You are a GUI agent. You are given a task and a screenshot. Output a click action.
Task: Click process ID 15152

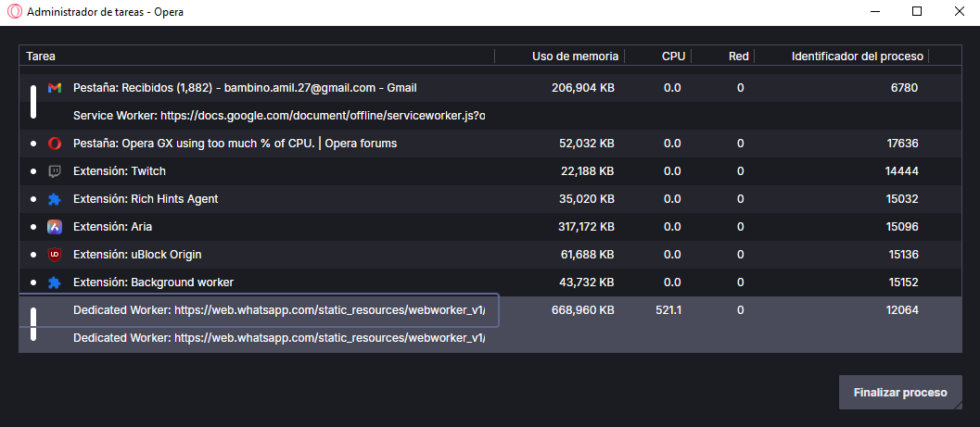(903, 283)
